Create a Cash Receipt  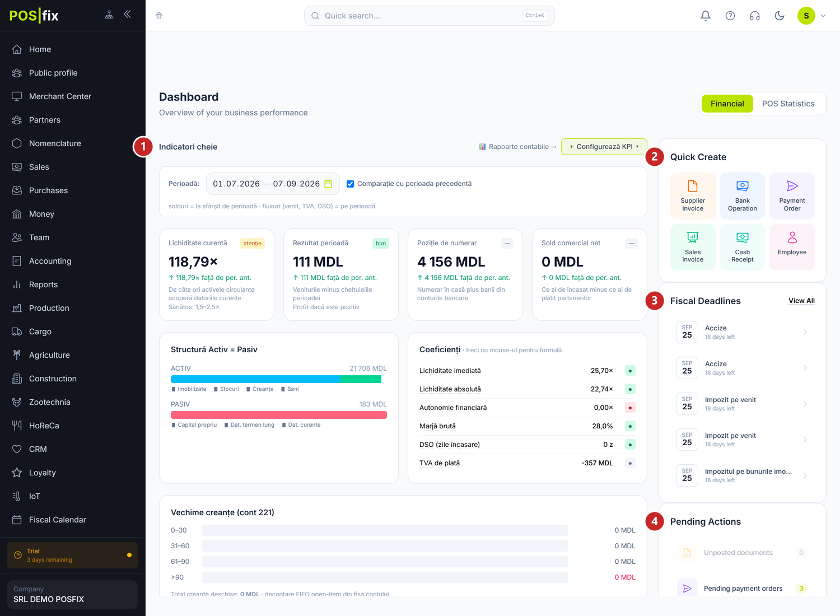[743, 247]
